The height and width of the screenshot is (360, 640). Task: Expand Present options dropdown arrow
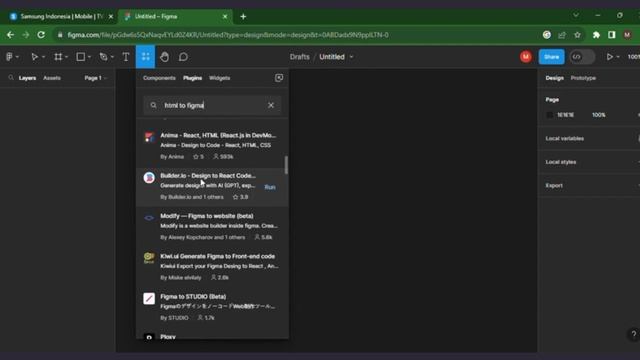(618, 57)
